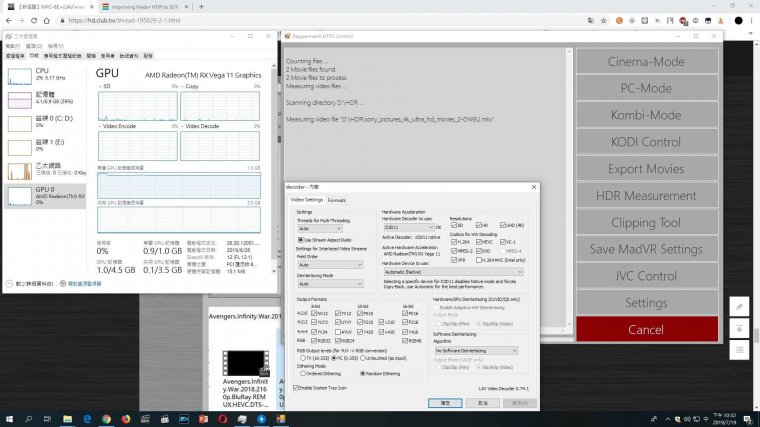
Task: Click the Windows Start button
Action: tap(9, 418)
